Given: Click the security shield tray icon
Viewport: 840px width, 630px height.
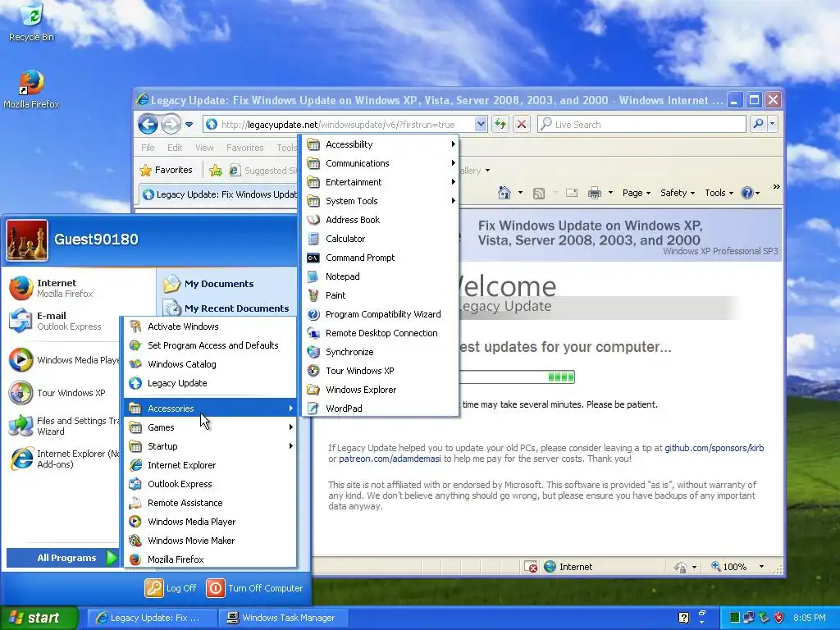Looking at the screenshot, I should coord(779,618).
